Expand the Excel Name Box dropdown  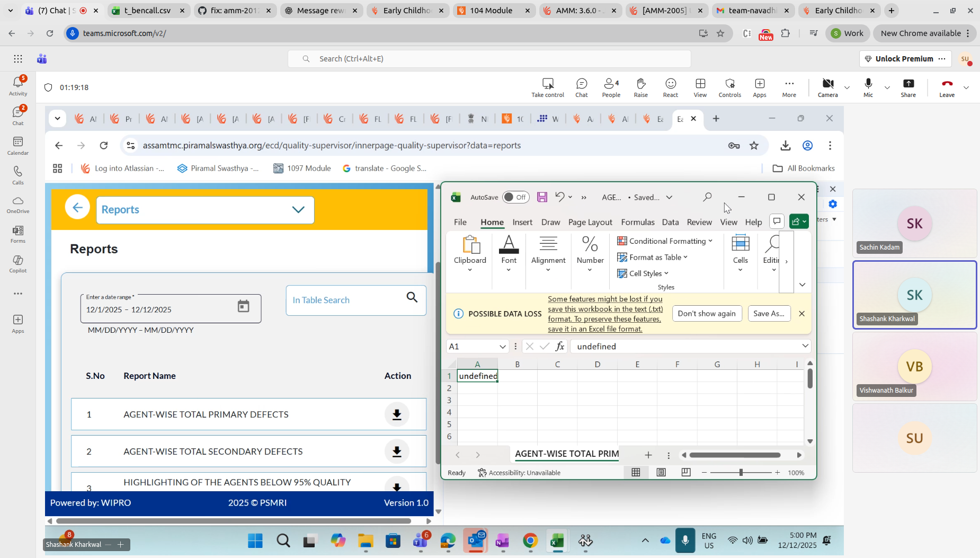click(502, 347)
